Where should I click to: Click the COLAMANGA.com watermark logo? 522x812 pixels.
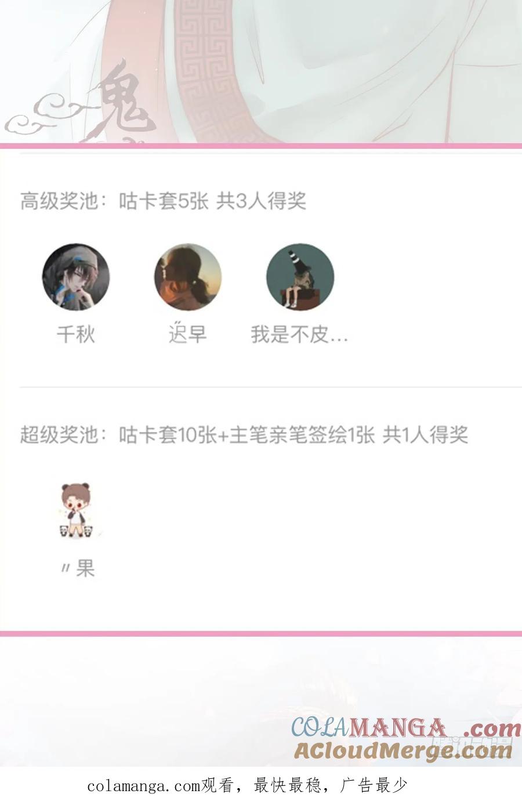point(405,728)
